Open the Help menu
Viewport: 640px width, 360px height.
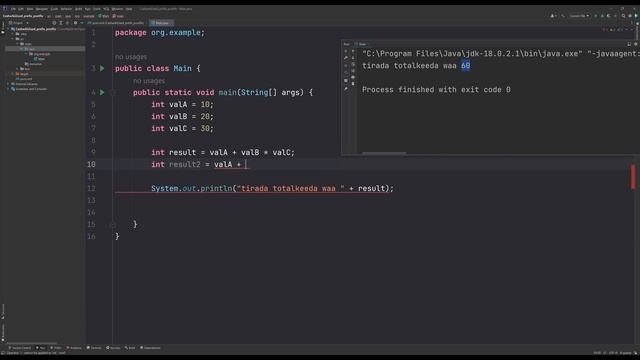(x=129, y=9)
